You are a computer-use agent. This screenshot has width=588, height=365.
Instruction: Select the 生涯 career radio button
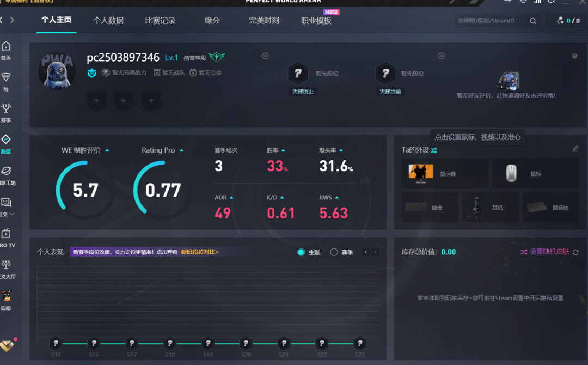[301, 252]
